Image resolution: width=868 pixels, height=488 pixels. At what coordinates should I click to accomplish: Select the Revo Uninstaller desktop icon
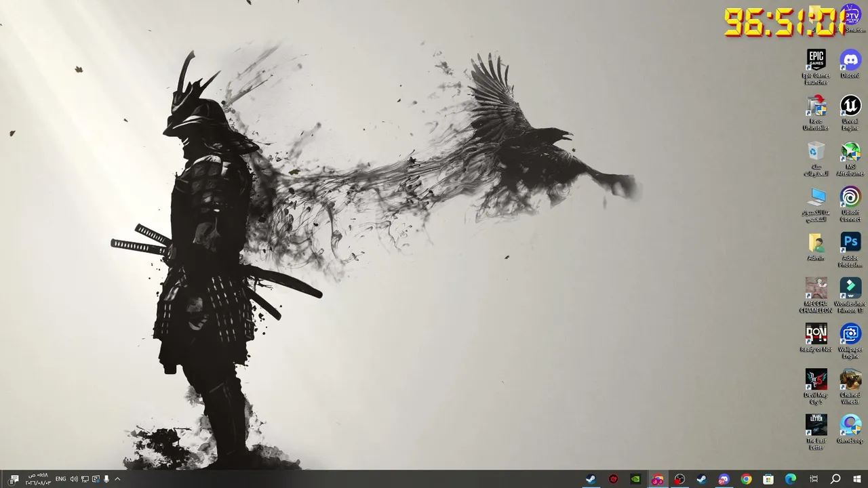(816, 113)
